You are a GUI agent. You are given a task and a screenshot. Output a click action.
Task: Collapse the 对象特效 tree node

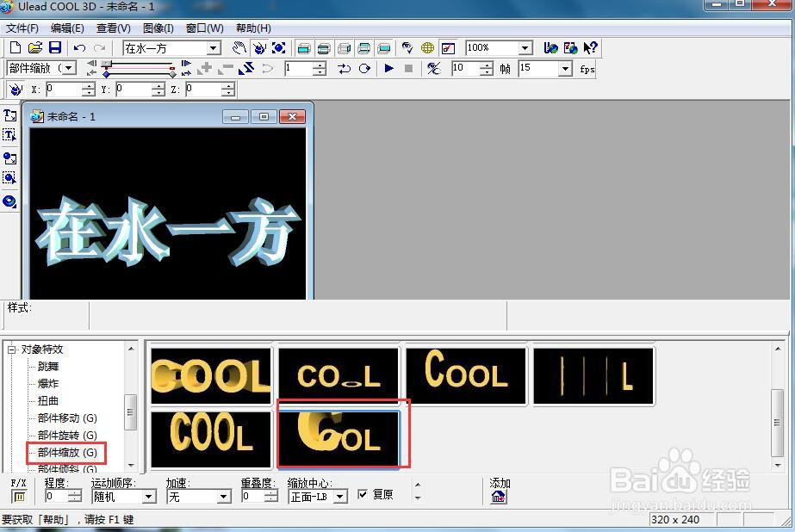pyautogui.click(x=11, y=350)
